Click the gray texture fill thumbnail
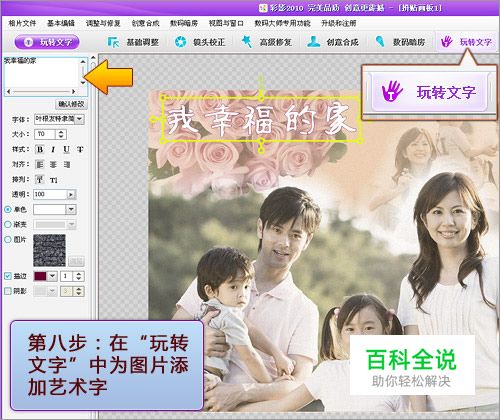The width and height of the screenshot is (500, 420). [49, 250]
